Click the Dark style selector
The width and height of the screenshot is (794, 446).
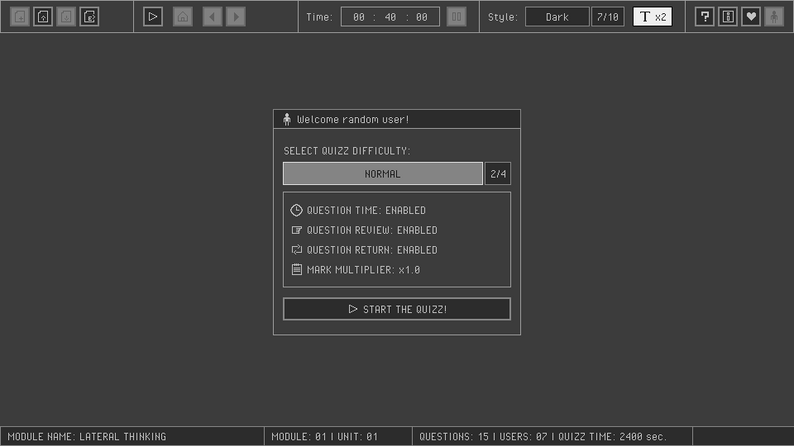pyautogui.click(x=557, y=17)
